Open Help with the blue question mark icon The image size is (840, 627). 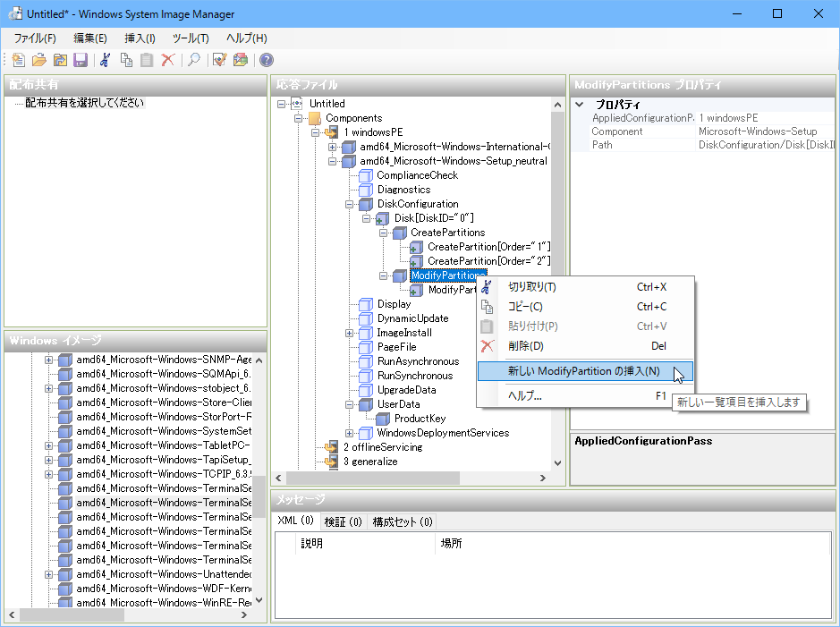[267, 60]
